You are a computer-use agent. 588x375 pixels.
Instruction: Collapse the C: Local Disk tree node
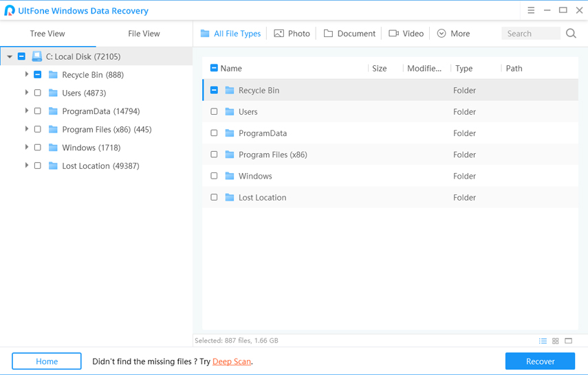10,57
